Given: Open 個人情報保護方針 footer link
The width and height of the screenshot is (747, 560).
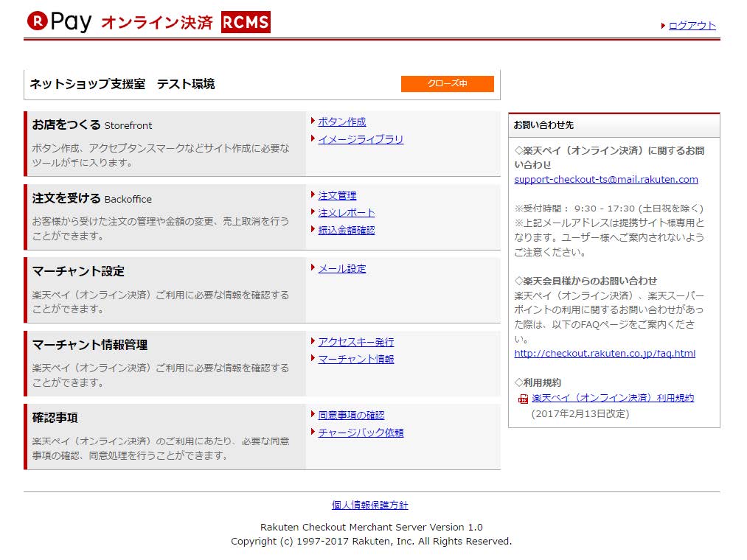Looking at the screenshot, I should 369,505.
